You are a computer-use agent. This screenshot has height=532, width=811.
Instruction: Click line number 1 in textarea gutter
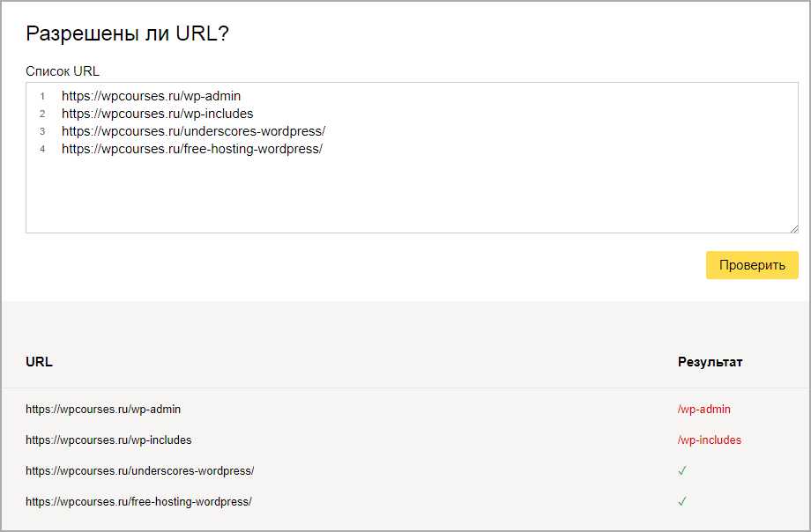click(x=42, y=96)
